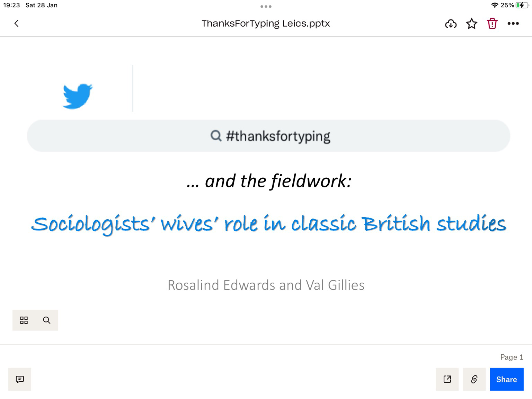Go back using the left chevron
The image size is (532, 399).
click(x=16, y=23)
